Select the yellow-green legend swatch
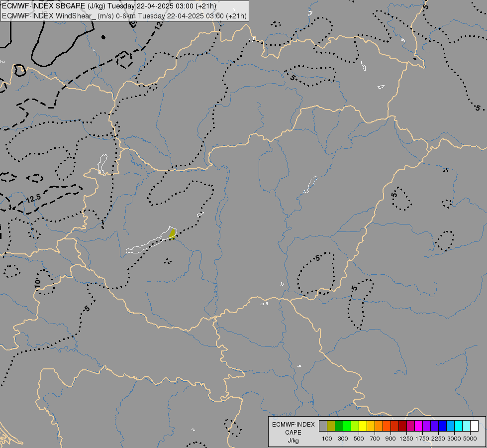Image resolution: width=487 pixels, height=448 pixels. coord(355,426)
